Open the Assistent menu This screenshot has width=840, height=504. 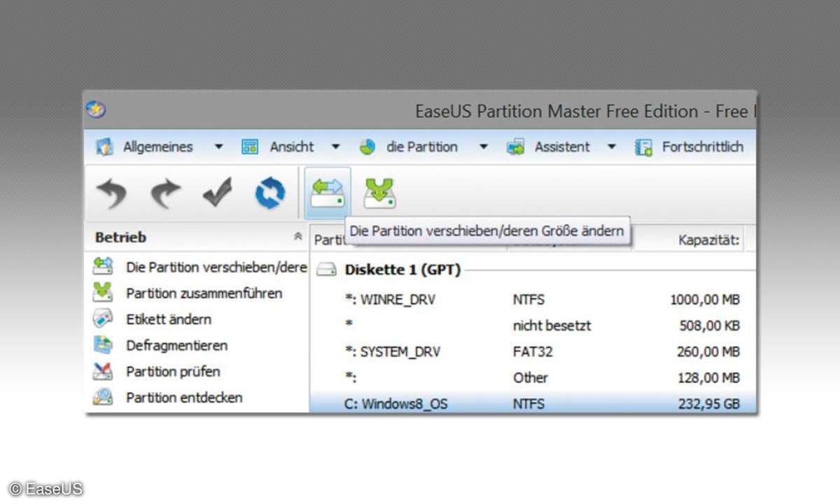pyautogui.click(x=562, y=147)
